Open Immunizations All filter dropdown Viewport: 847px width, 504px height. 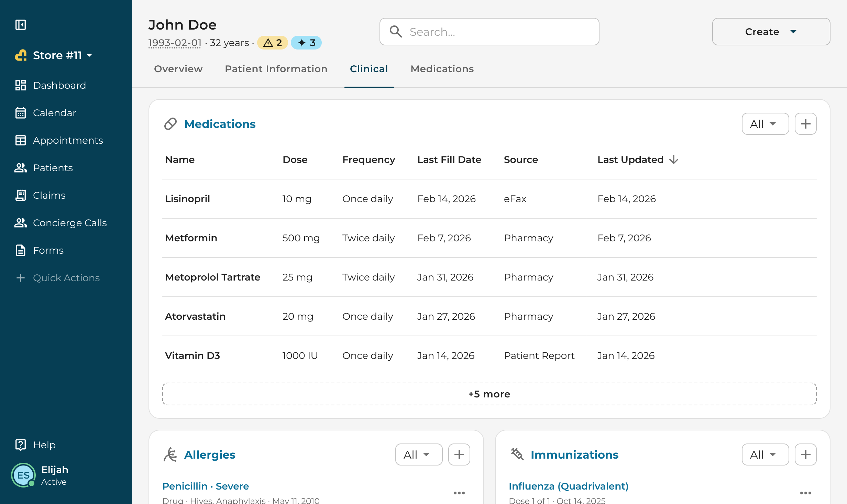[765, 454]
